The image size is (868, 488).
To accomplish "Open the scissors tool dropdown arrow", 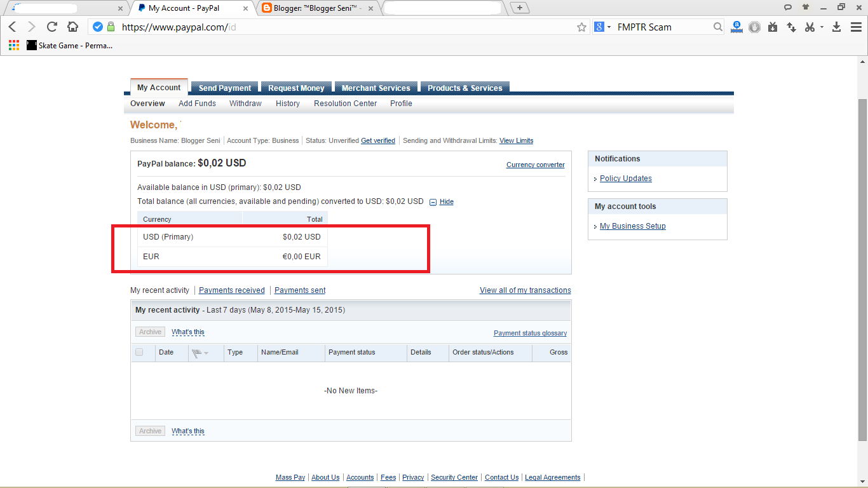I will tap(822, 27).
